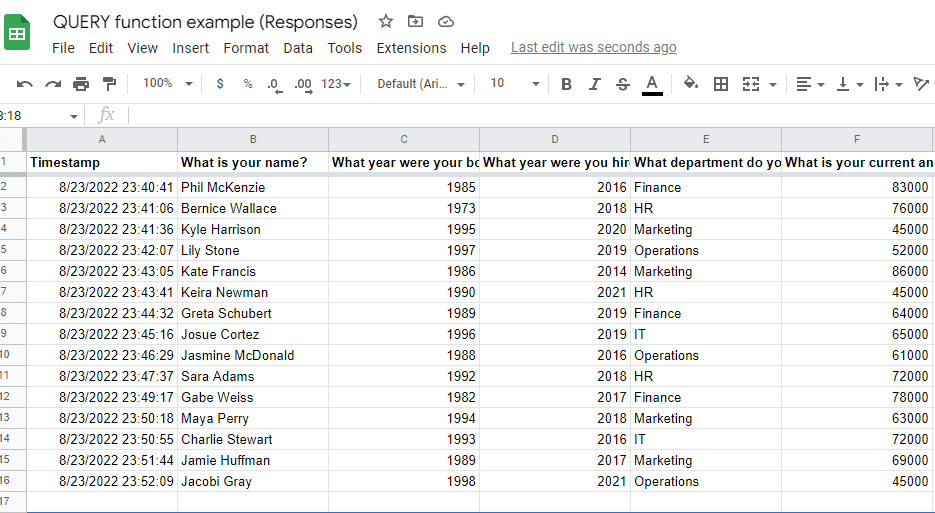Open name box dropdown arrow
935x513 pixels.
73,116
